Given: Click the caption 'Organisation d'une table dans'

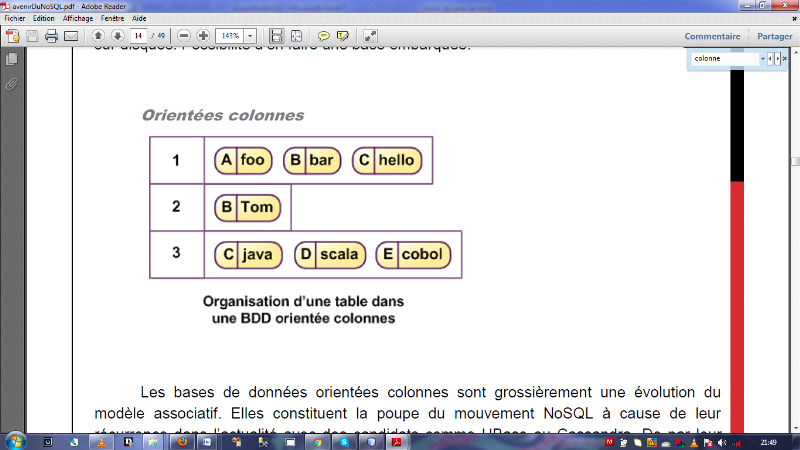Looking at the screenshot, I should 303,302.
